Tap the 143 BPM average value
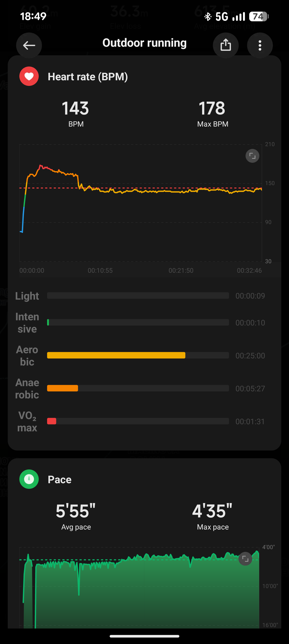The width and height of the screenshot is (289, 644). [x=75, y=108]
